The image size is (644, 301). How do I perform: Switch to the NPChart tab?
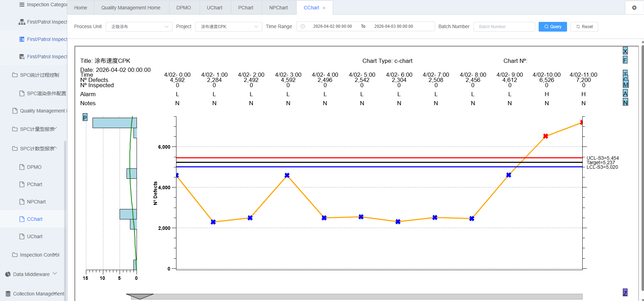(x=279, y=8)
